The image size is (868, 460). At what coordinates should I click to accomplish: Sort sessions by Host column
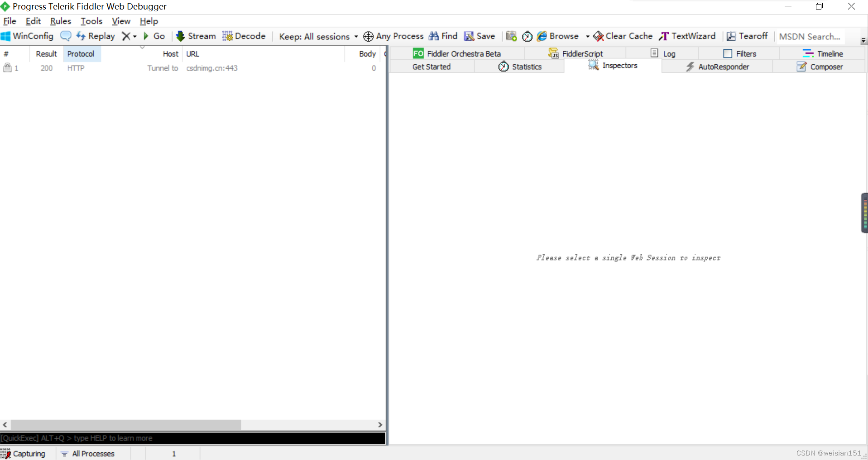coord(141,54)
